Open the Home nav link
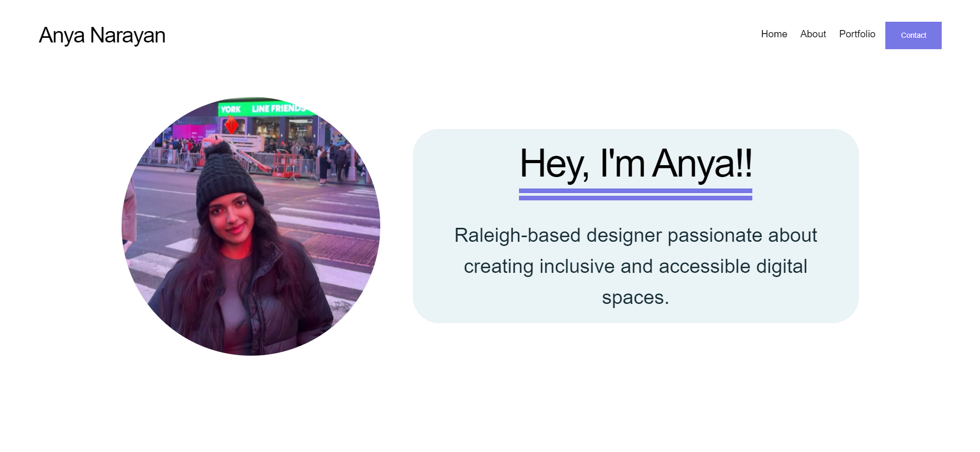 (x=774, y=34)
